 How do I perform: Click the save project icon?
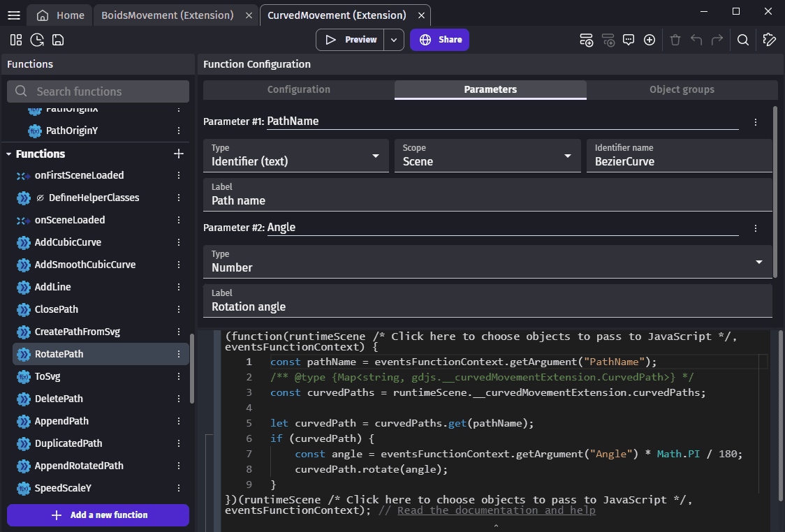point(58,40)
